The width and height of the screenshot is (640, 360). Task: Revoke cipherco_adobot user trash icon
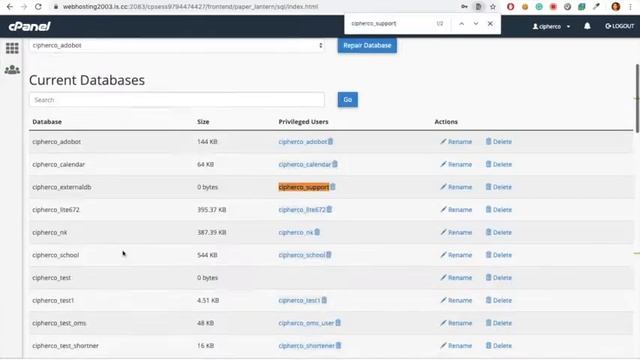[x=331, y=141]
